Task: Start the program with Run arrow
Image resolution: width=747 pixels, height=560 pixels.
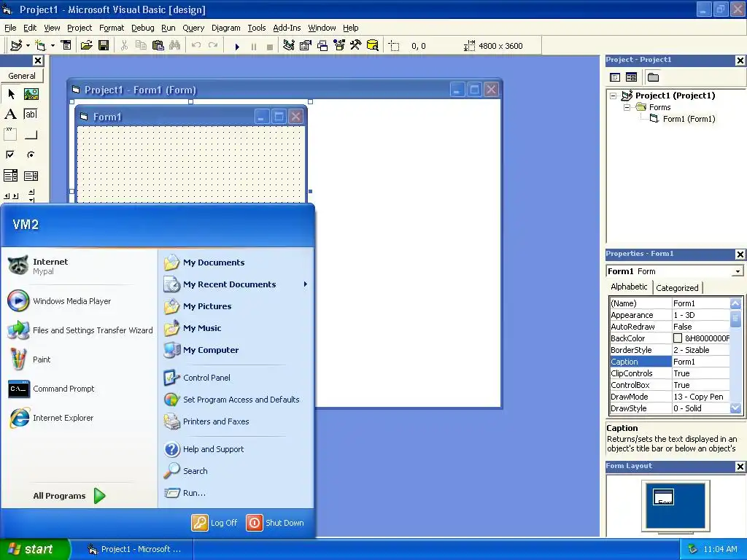Action: point(237,46)
